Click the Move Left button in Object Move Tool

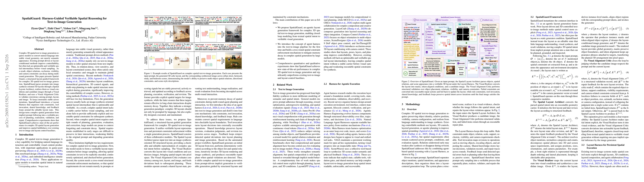point(493,61)
